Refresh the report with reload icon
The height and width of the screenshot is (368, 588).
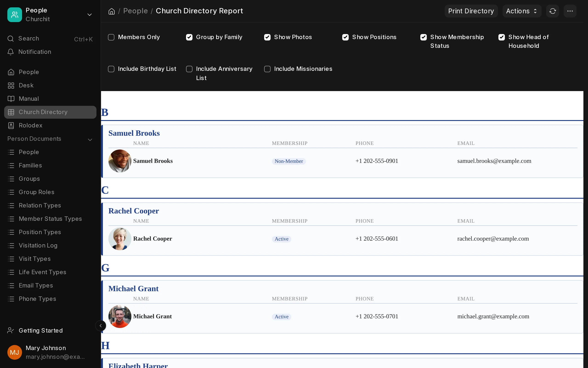[x=553, y=11]
